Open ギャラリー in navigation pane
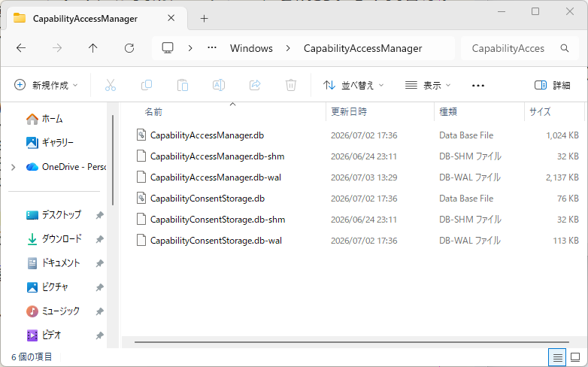Screen dimensions: 588x367 (x=50, y=143)
